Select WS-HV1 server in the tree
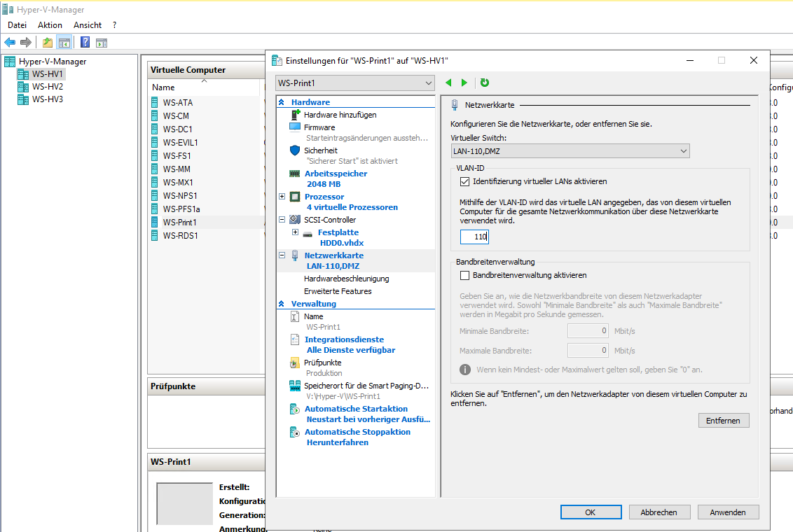The image size is (793, 532). click(x=47, y=73)
